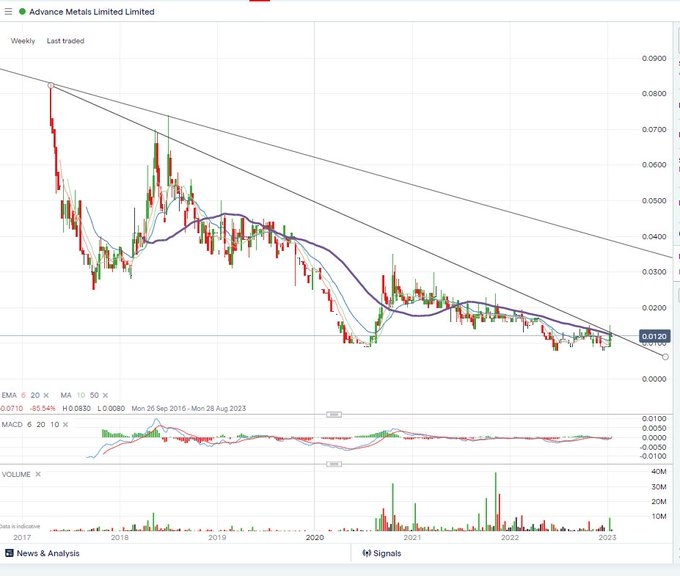Close the MACD indicator panel

[65, 425]
